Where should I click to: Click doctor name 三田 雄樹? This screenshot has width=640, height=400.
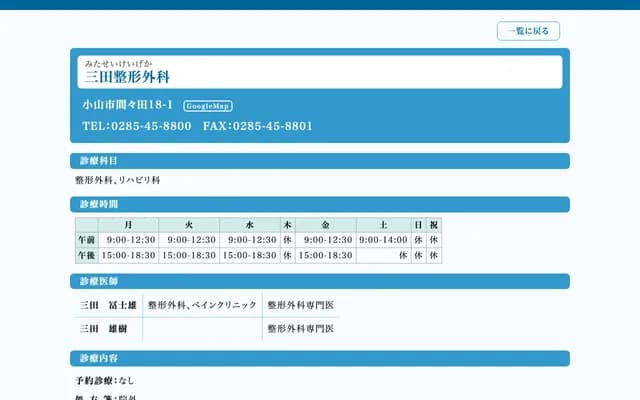coord(103,329)
